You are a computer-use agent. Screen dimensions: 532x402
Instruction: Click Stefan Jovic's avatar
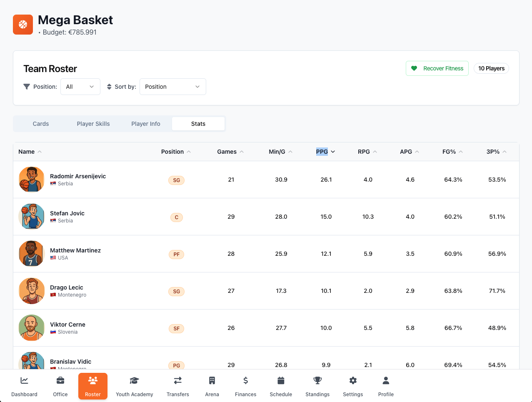click(32, 217)
